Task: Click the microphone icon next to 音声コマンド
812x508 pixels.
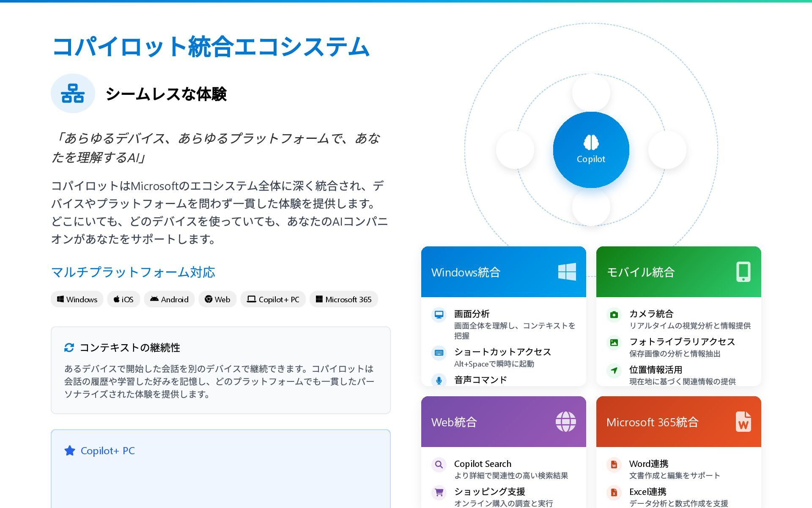Action: [439, 380]
